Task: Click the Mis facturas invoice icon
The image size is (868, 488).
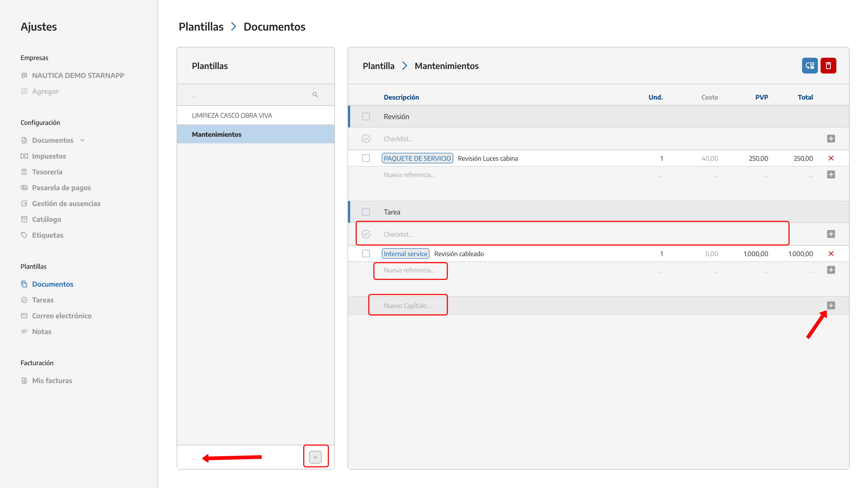Action: point(24,380)
